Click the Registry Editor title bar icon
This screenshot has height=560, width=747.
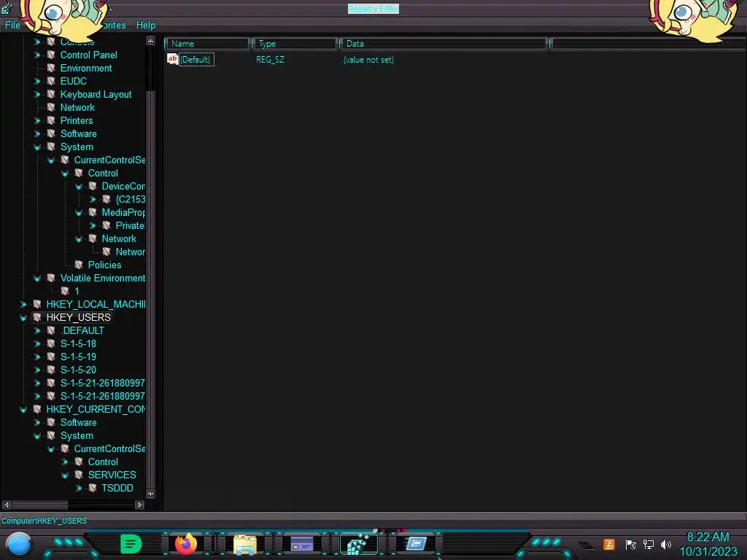[x=6, y=8]
